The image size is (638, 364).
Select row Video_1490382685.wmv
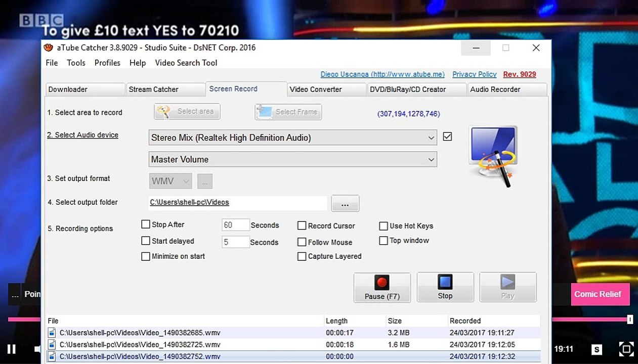click(293, 333)
